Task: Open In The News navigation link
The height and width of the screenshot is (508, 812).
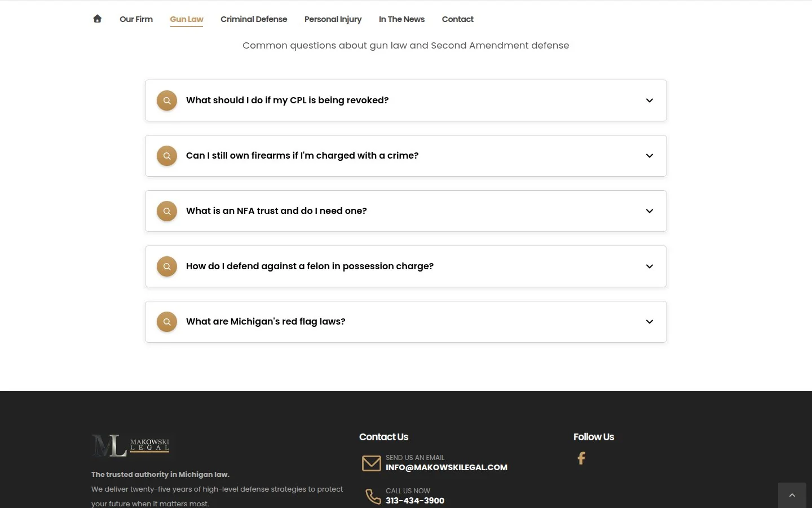Action: pos(401,19)
